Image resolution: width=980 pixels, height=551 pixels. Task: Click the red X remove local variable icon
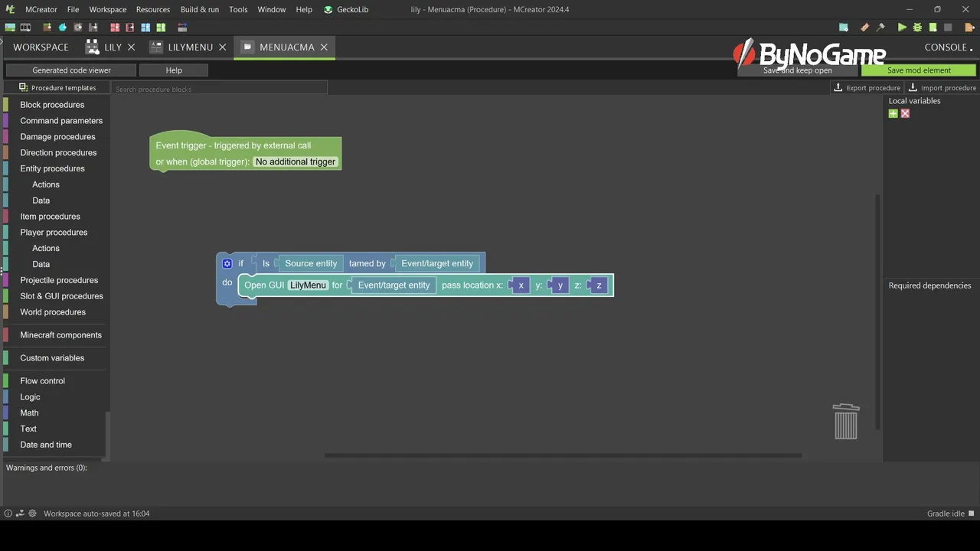pos(905,113)
